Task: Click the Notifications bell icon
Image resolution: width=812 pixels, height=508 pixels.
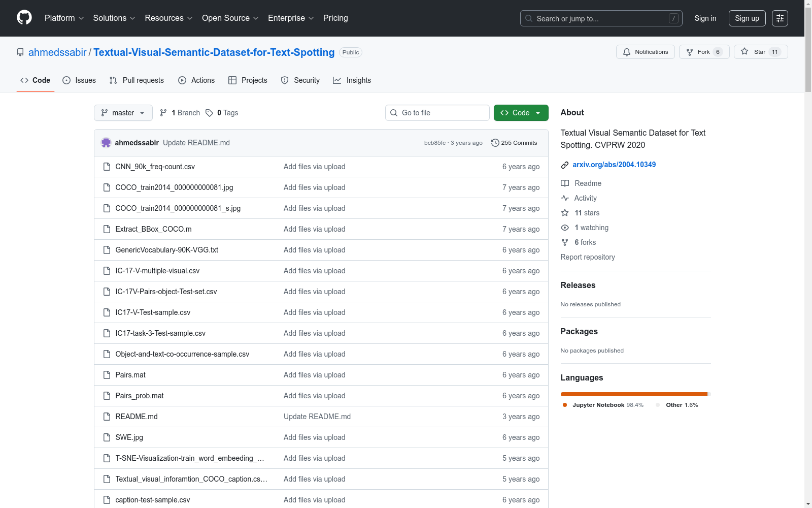Action: (627, 52)
